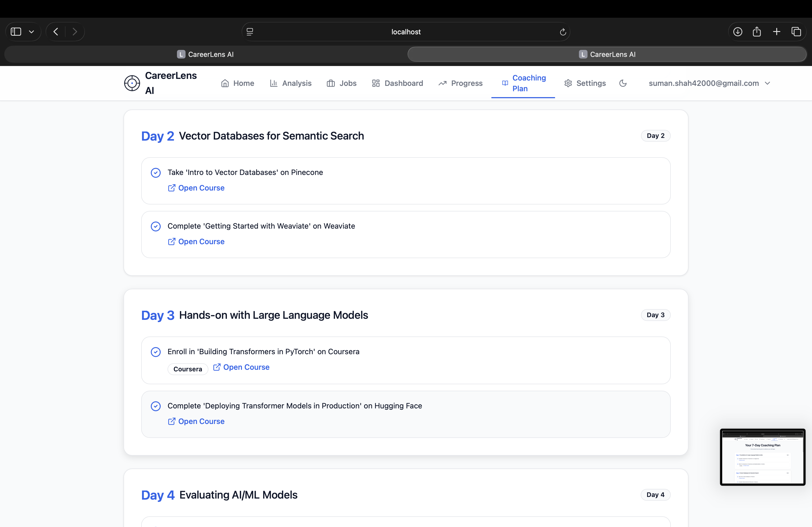Open Course link next to the Coursera badge
This screenshot has height=527, width=812.
click(x=241, y=367)
